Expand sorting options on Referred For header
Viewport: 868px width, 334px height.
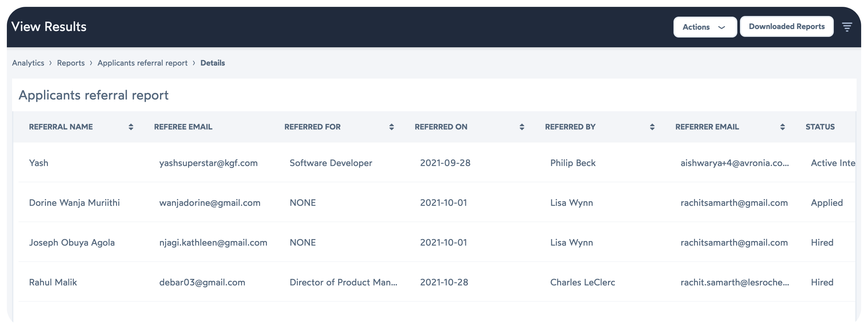tap(391, 127)
